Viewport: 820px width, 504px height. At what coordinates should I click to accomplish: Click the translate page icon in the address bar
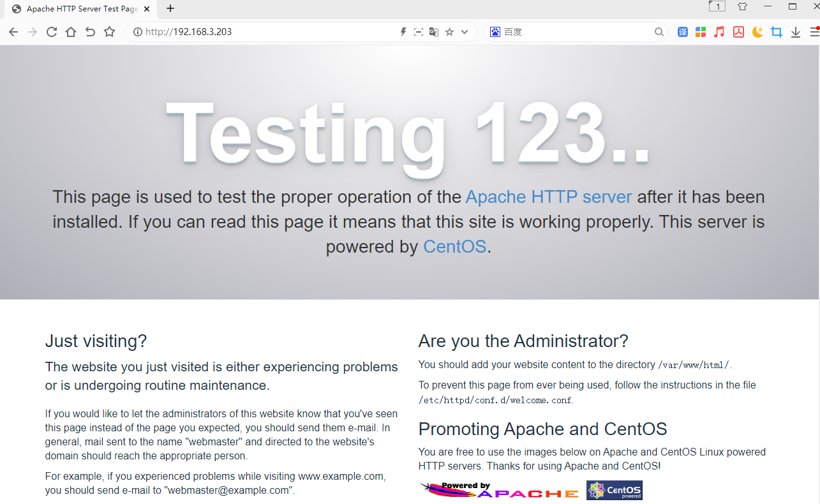(x=434, y=32)
